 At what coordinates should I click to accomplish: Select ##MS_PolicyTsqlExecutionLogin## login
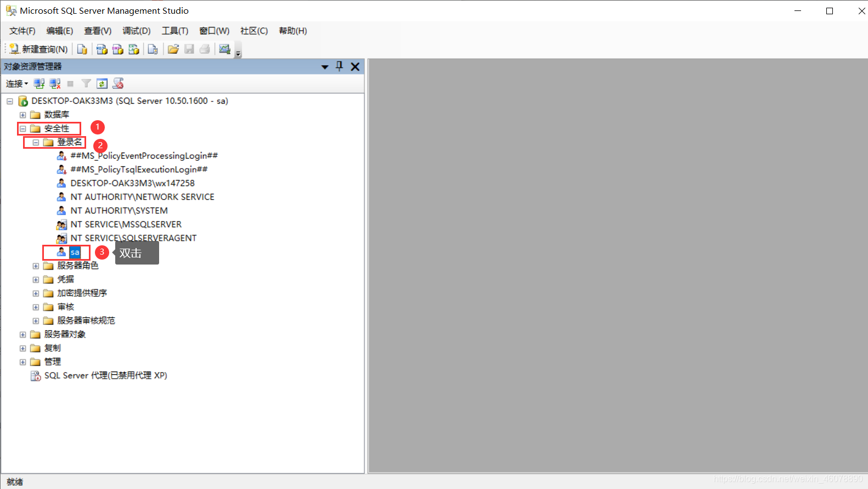click(x=139, y=170)
